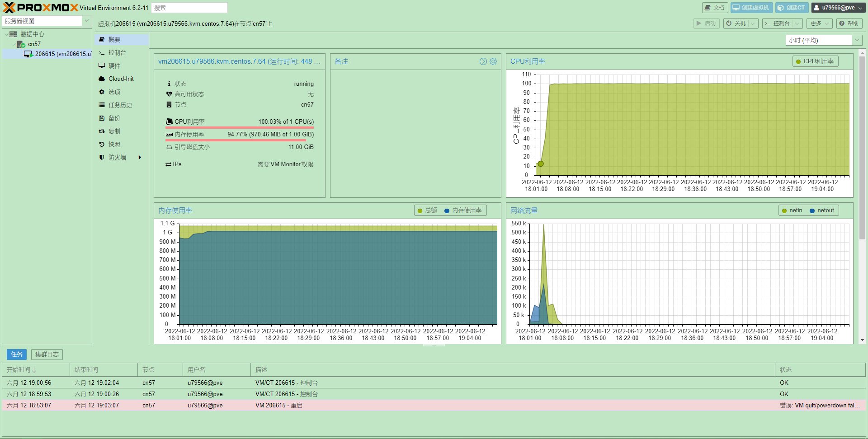This screenshot has width=868, height=439.
Task: Click the 复制 replication icon
Action: tap(102, 131)
